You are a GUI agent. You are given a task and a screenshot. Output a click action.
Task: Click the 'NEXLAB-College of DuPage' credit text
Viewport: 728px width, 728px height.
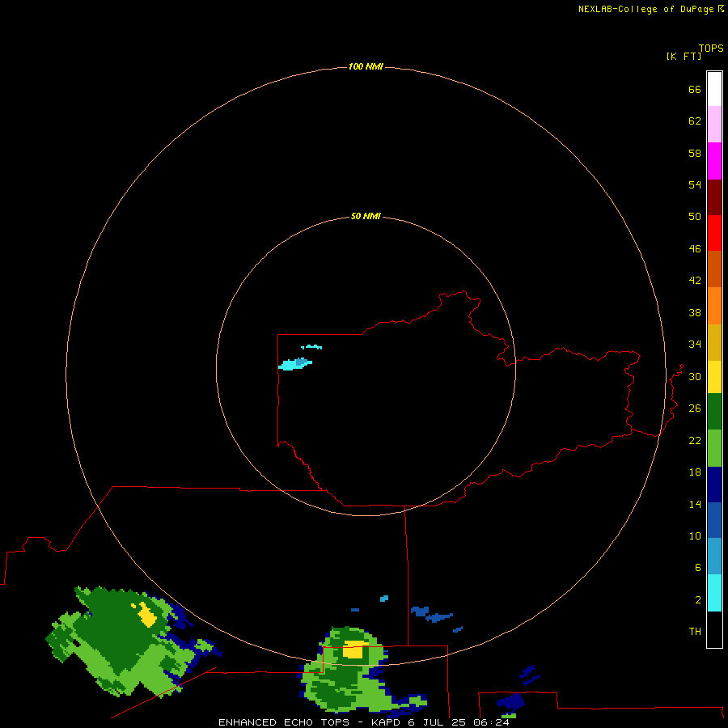point(645,9)
